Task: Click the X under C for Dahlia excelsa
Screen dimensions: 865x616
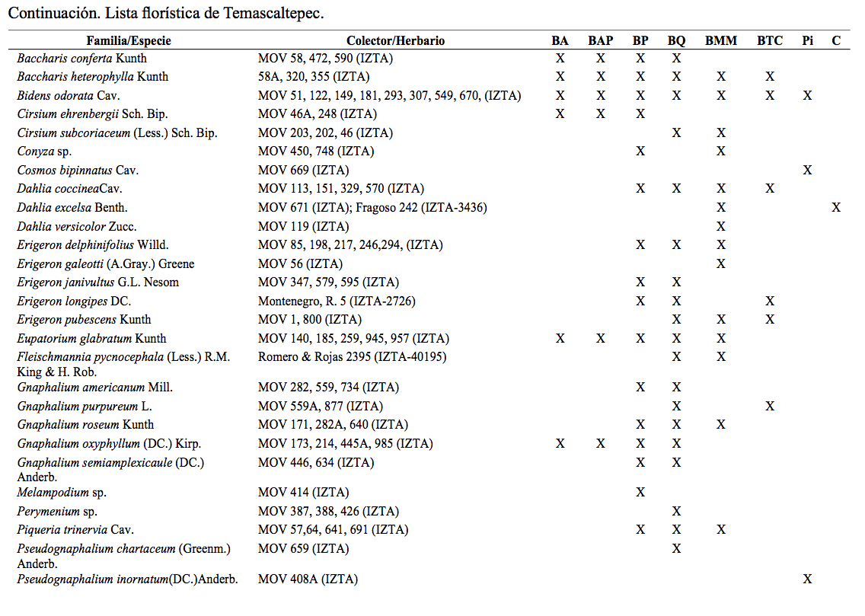Action: (836, 207)
